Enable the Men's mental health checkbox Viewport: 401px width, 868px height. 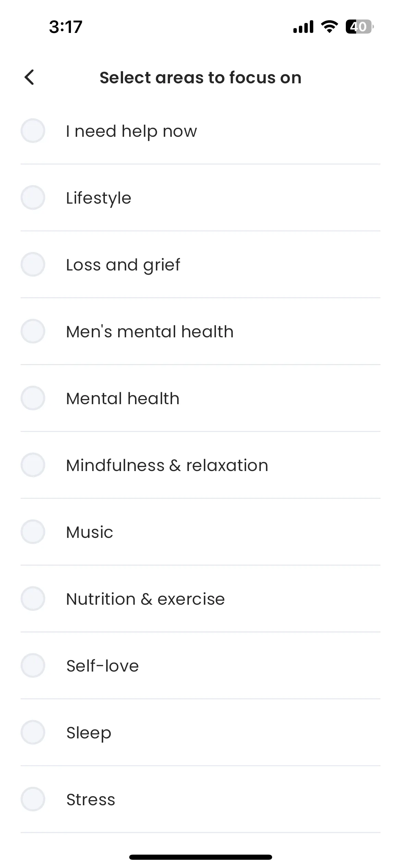(33, 331)
